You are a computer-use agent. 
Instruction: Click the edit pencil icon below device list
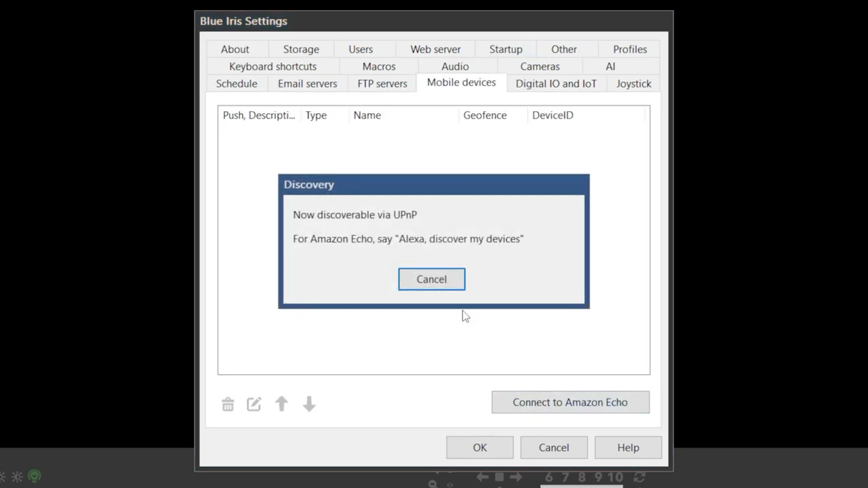pos(254,404)
